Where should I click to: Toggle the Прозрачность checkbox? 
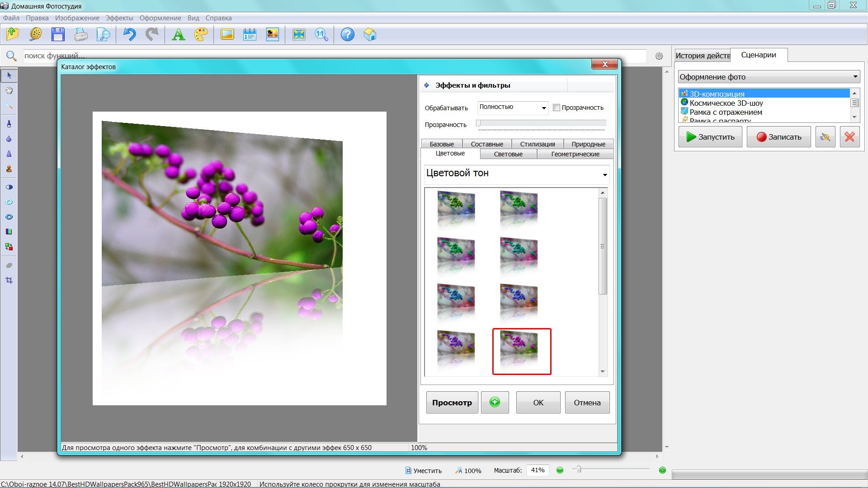pyautogui.click(x=556, y=107)
